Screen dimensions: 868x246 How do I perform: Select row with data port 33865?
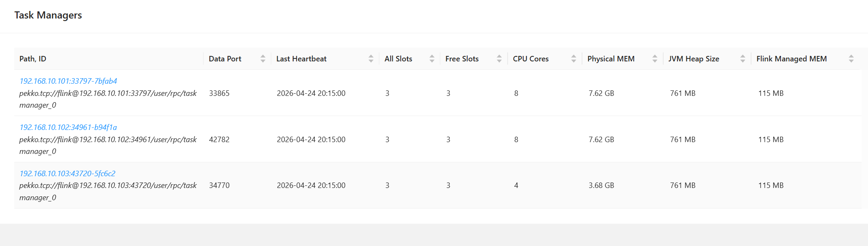[438, 93]
